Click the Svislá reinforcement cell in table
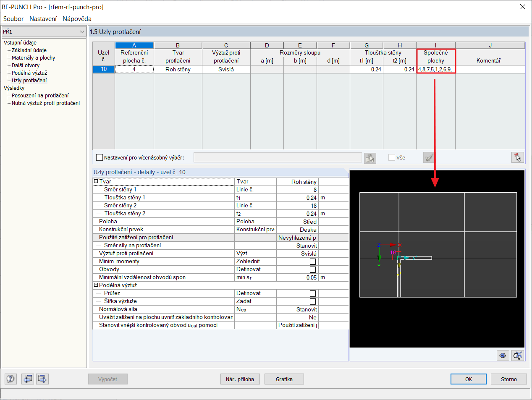The height and width of the screenshot is (400, 532). tap(226, 69)
